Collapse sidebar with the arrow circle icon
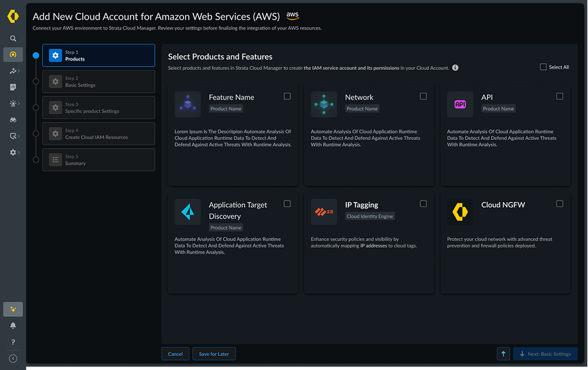 pyautogui.click(x=13, y=359)
